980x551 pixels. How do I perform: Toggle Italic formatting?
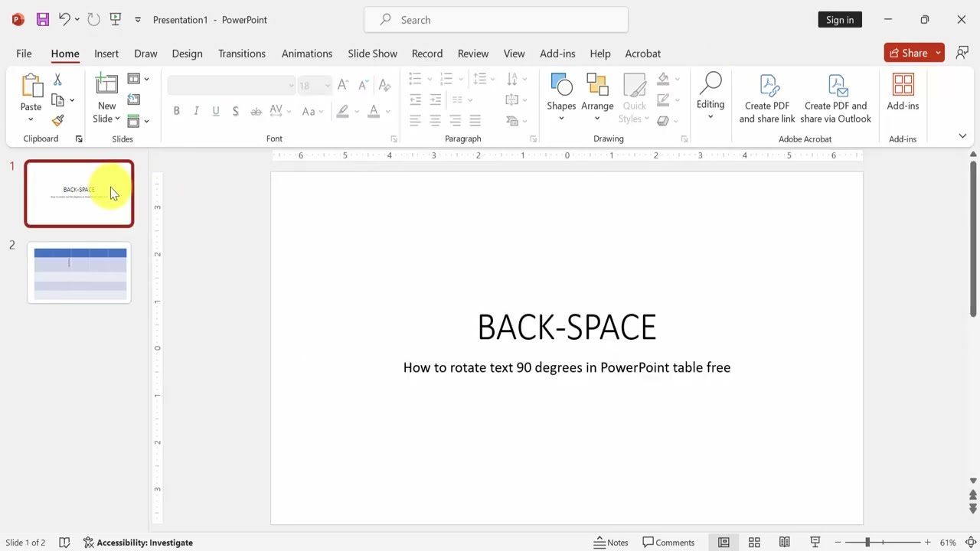click(x=196, y=111)
